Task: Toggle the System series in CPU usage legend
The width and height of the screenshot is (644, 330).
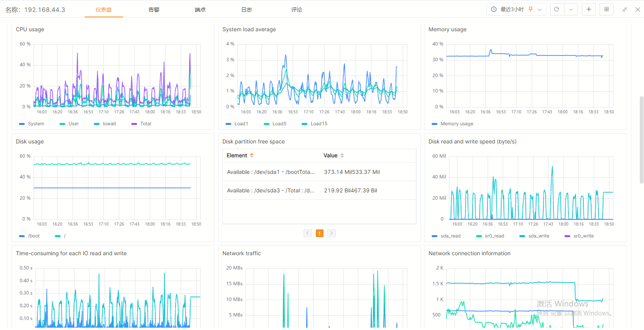Action: tap(32, 124)
